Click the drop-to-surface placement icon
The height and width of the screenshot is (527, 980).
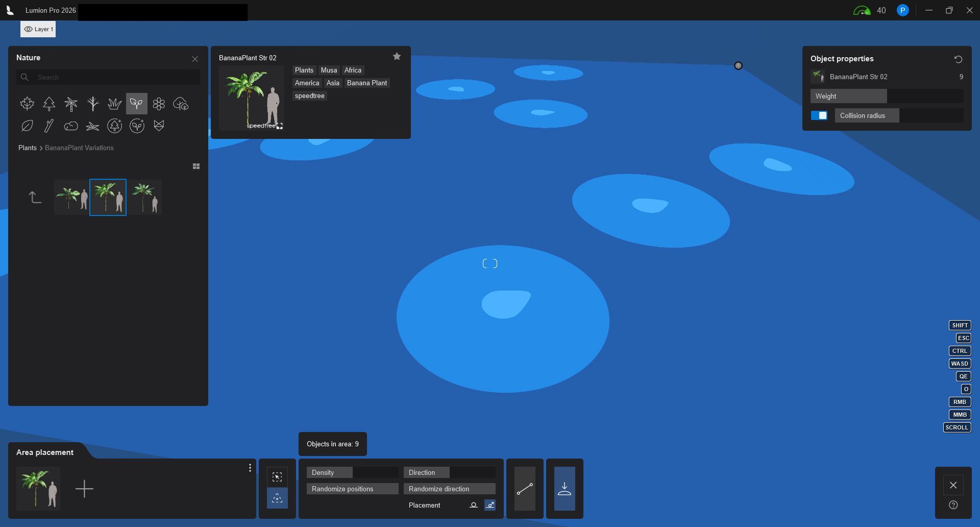tap(565, 489)
